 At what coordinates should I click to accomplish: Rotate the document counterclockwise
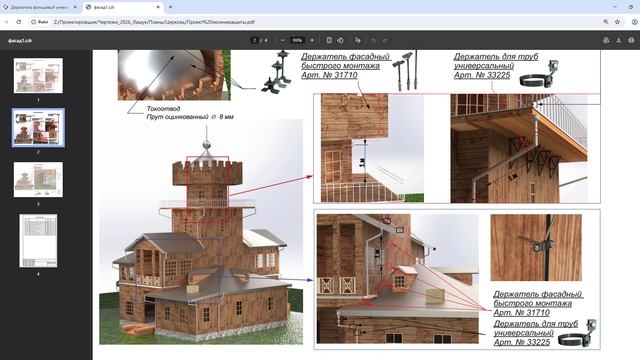pos(340,40)
